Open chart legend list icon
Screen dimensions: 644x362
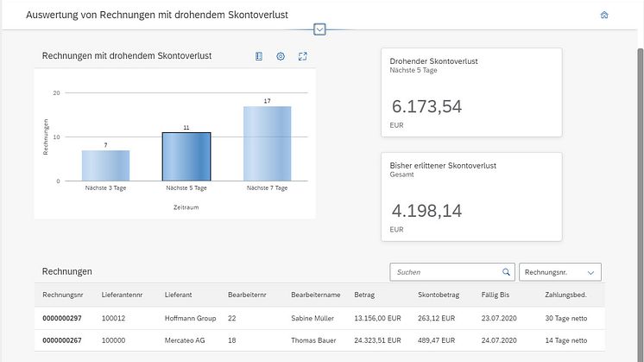(x=259, y=56)
